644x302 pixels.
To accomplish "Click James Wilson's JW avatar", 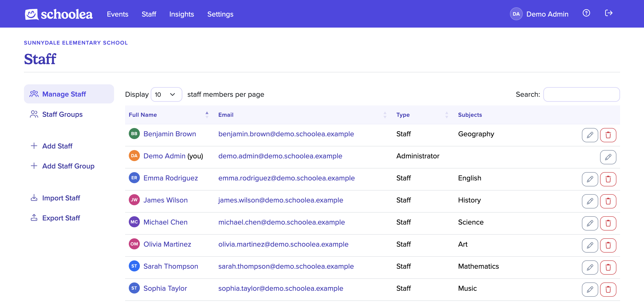I will (134, 200).
